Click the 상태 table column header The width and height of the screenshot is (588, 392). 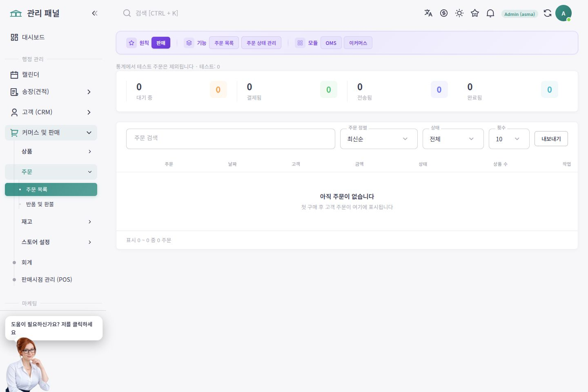423,164
